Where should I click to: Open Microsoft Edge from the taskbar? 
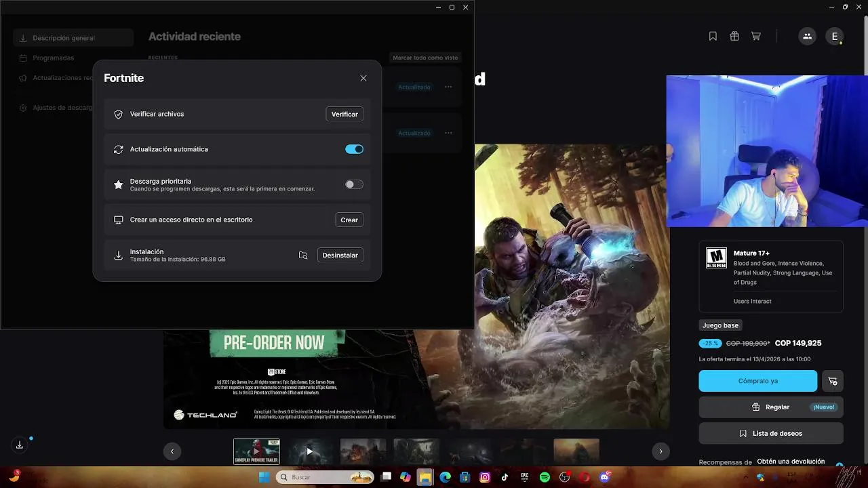pos(446,477)
